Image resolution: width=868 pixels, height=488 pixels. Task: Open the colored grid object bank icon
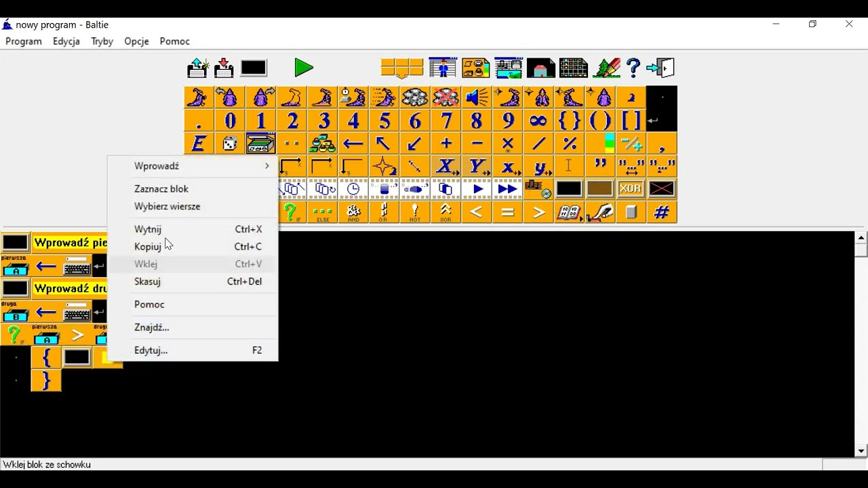point(573,68)
